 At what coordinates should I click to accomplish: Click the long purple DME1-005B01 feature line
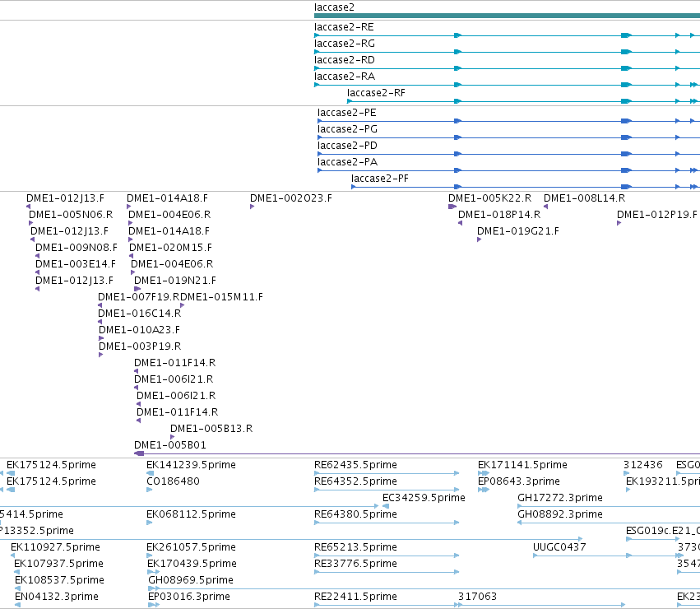click(x=417, y=454)
